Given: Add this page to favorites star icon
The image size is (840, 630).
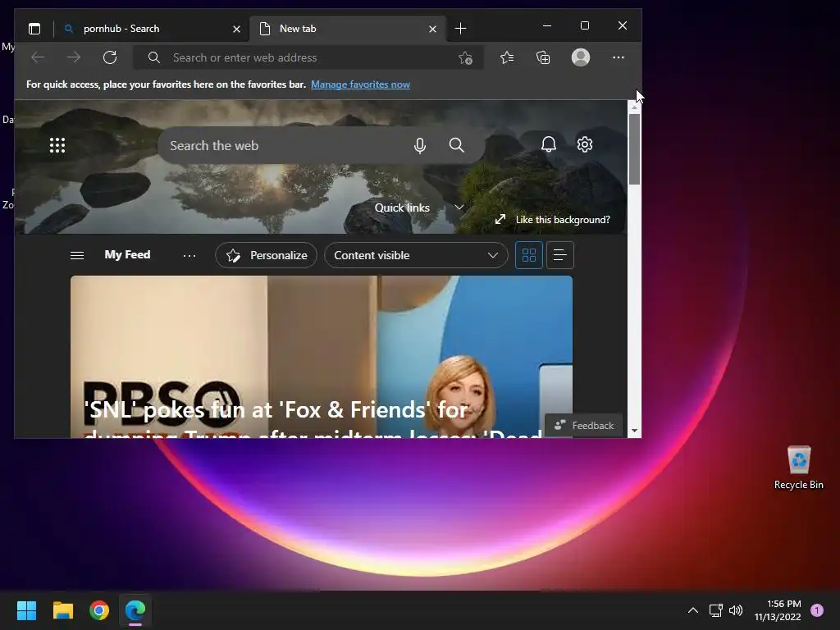Looking at the screenshot, I should [465, 58].
